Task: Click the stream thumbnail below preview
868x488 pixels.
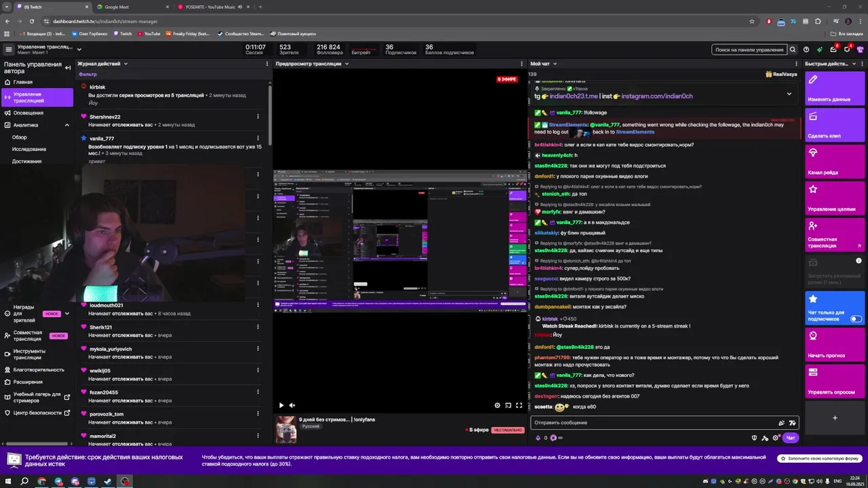Action: (285, 430)
